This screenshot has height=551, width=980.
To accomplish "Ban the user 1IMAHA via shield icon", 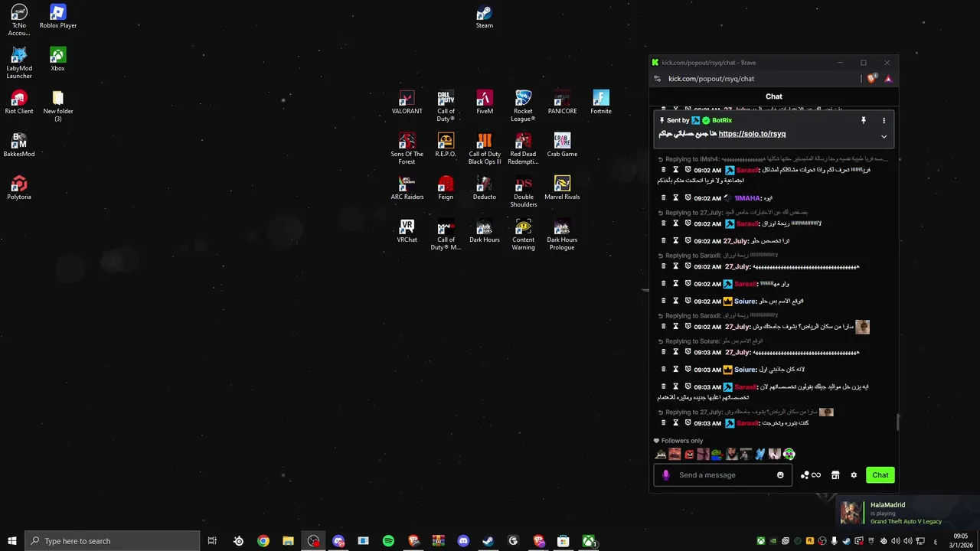I will 688,198.
